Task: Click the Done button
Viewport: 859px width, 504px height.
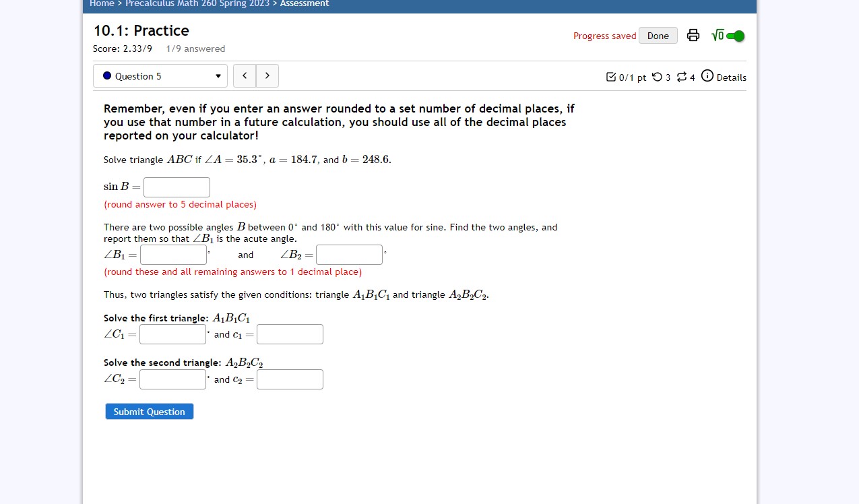Action: tap(658, 36)
